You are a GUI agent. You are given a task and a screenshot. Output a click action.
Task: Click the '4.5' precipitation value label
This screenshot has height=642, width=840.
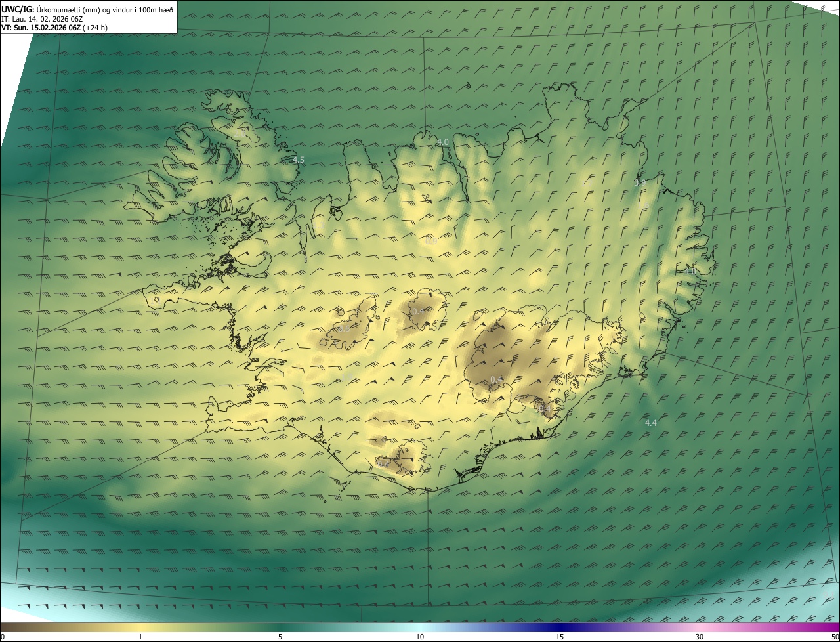298,160
